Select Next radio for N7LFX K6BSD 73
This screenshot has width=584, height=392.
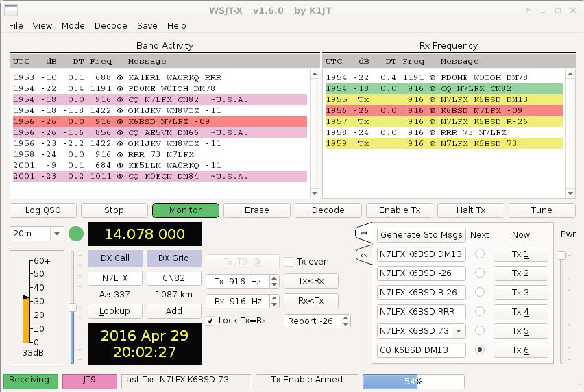coord(480,330)
